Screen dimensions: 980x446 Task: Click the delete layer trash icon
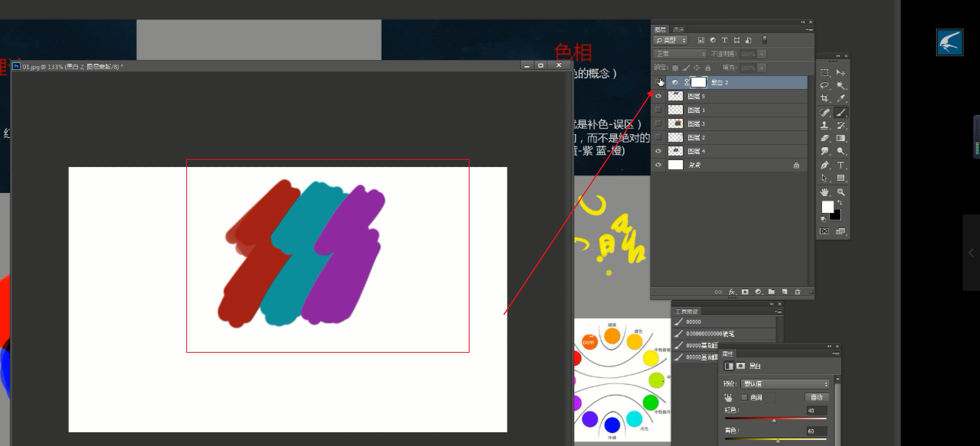tap(798, 292)
